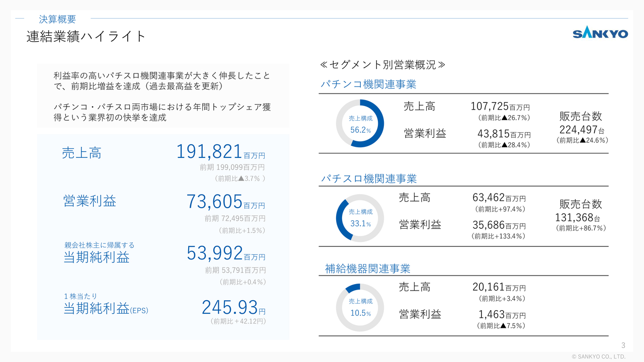This screenshot has width=644, height=362.
Task: Click the 連結業績ハイライト title
Action: (84, 36)
